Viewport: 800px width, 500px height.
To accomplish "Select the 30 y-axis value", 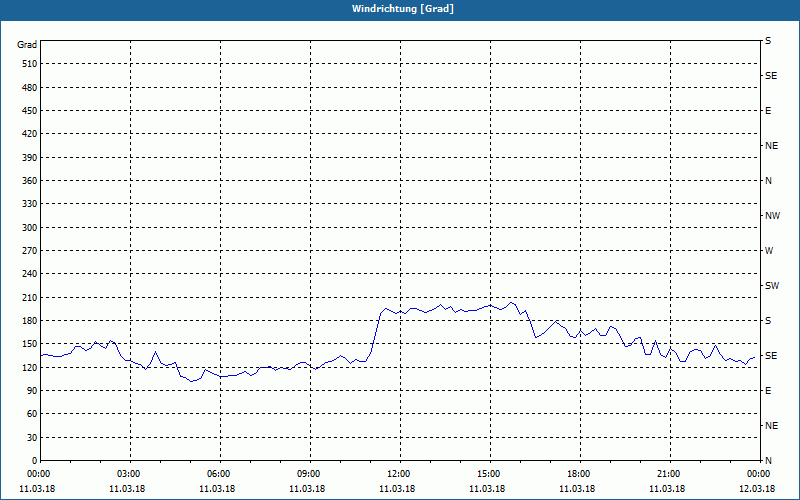I will [32, 437].
